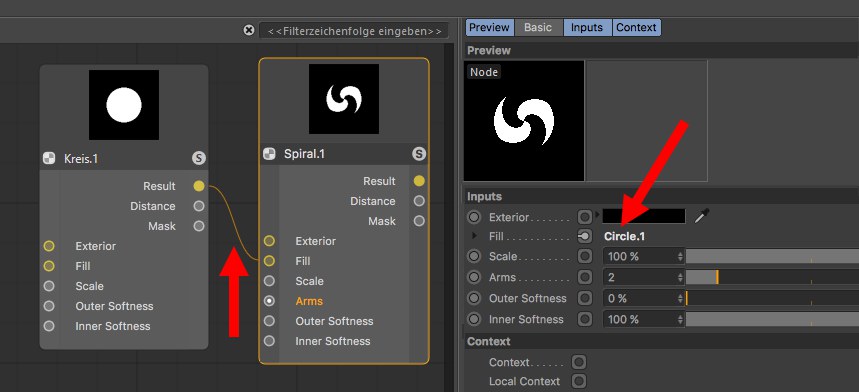
Task: Toggle the Scale animation circle in Inputs
Action: (x=474, y=256)
